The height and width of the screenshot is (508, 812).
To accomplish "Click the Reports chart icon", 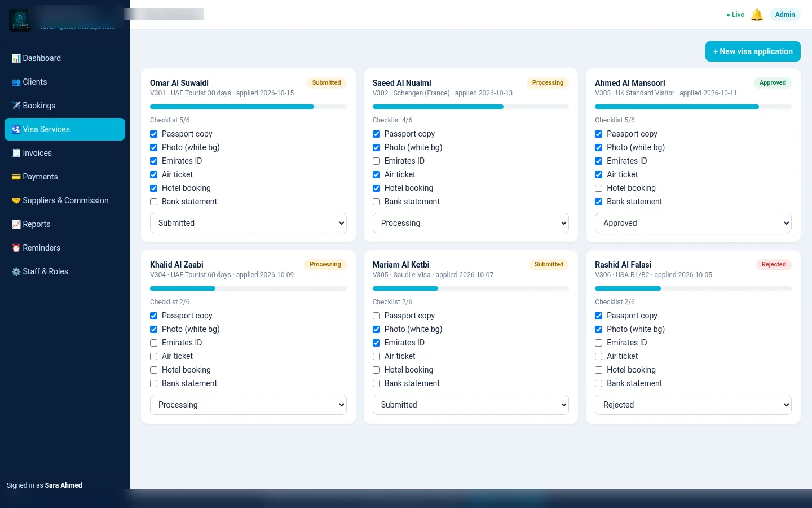I will (16, 224).
